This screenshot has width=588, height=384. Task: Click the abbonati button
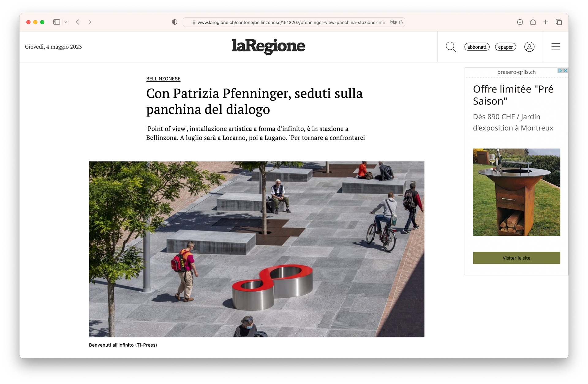[x=477, y=47]
